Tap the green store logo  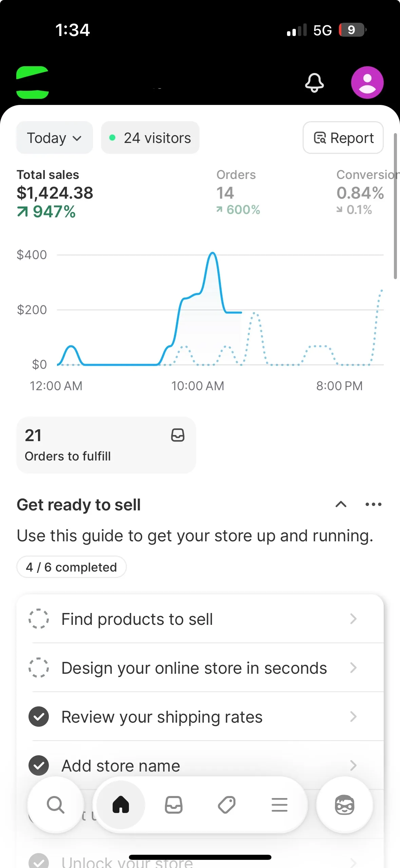click(33, 83)
